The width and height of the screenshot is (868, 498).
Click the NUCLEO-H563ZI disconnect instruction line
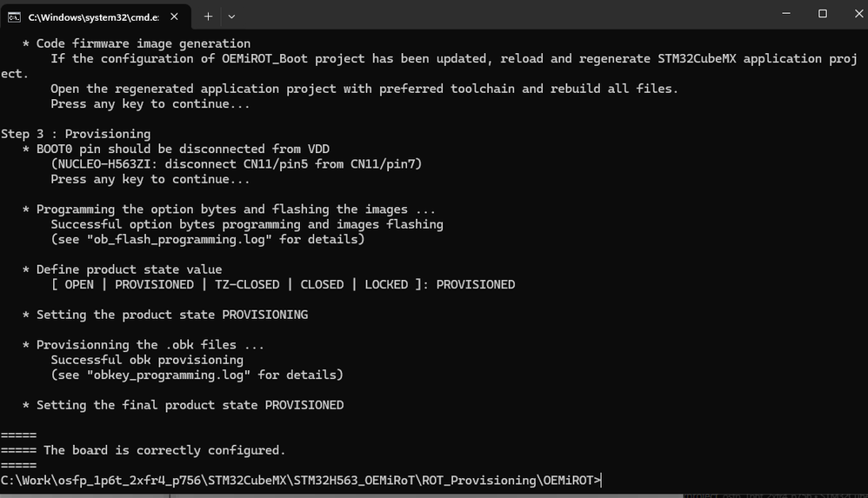236,164
